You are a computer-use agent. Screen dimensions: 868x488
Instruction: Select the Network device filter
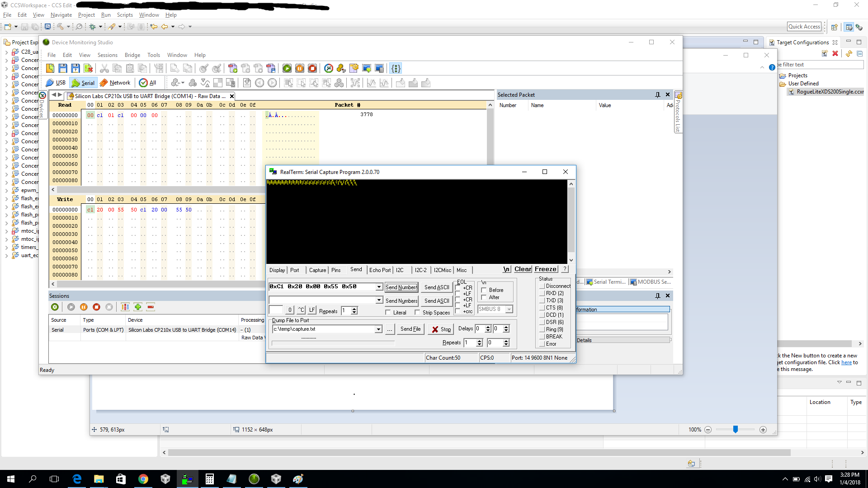115,83
